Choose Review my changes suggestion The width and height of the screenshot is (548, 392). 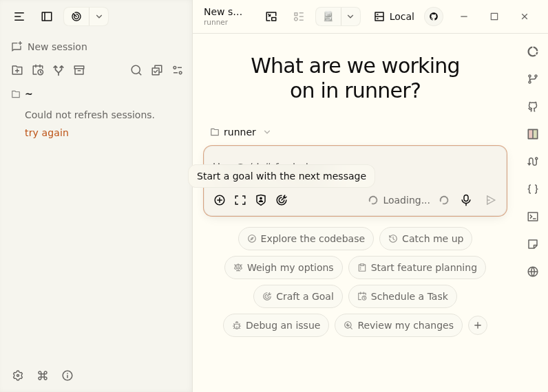pos(399,325)
